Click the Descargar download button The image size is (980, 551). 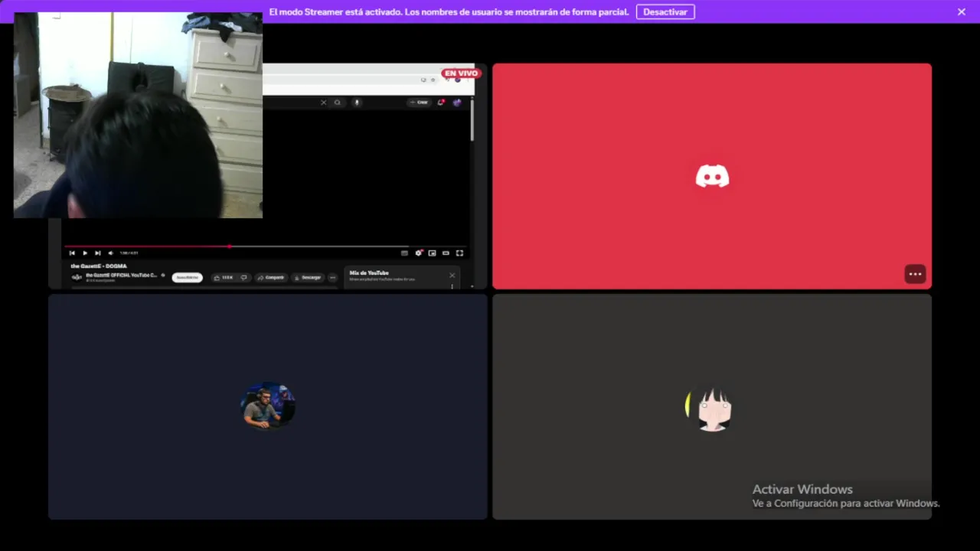click(308, 277)
